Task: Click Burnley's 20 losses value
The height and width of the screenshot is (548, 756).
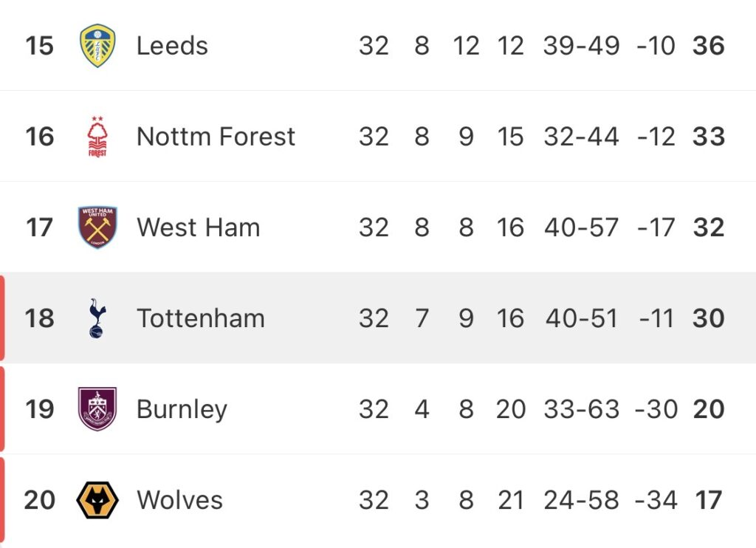Action: tap(510, 409)
